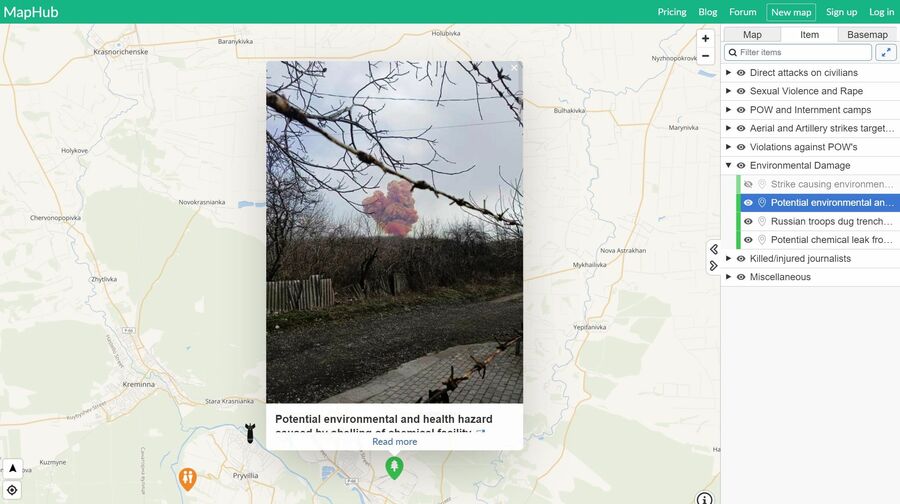Click the green tree map marker
The width and height of the screenshot is (900, 504).
[x=395, y=467]
